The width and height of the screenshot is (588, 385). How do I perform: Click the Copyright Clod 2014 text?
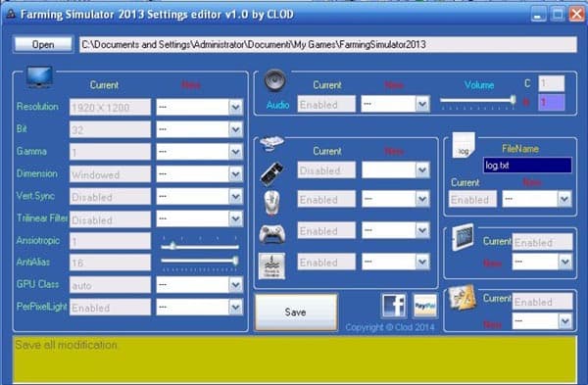pyautogui.click(x=390, y=327)
